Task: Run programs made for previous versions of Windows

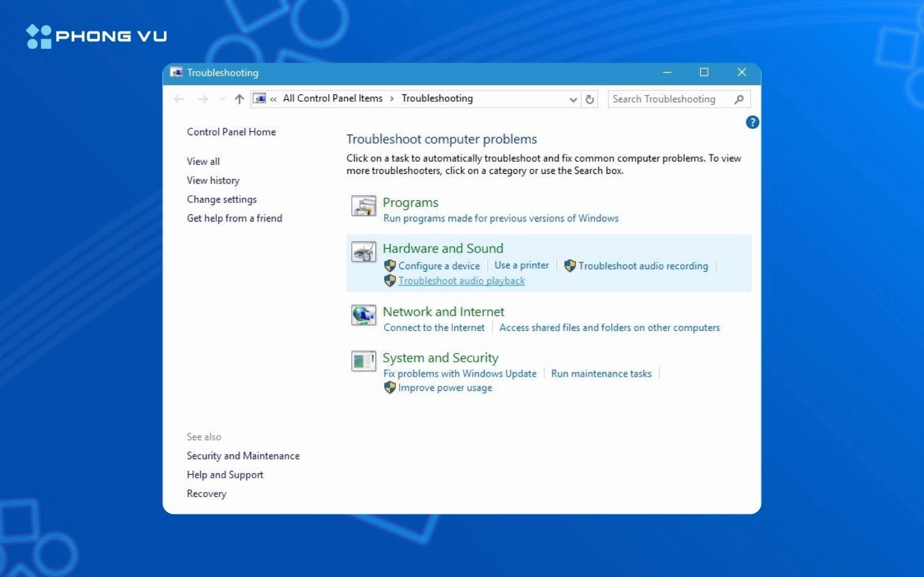Action: (501, 218)
